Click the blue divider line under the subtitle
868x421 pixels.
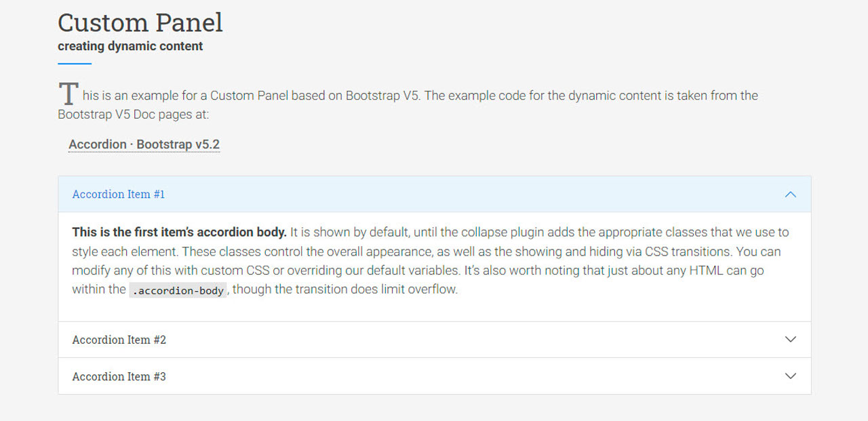click(x=75, y=64)
